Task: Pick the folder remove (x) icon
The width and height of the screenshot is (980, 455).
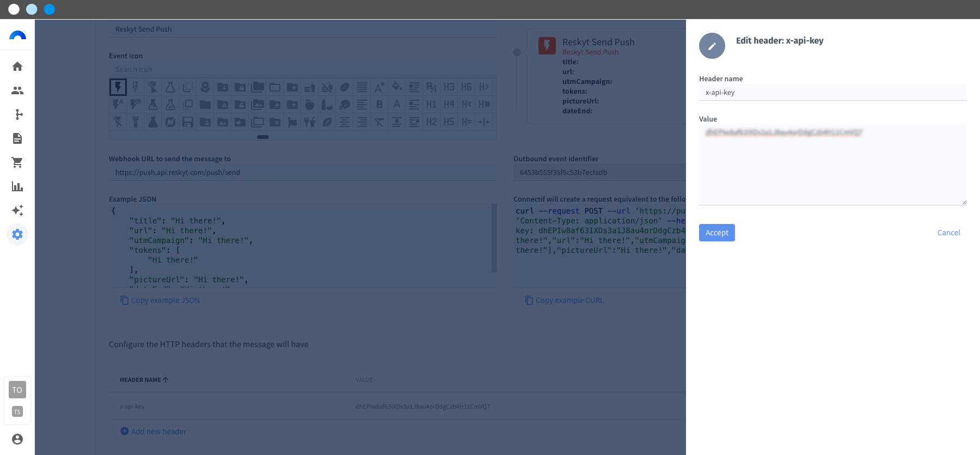Action: point(275,122)
